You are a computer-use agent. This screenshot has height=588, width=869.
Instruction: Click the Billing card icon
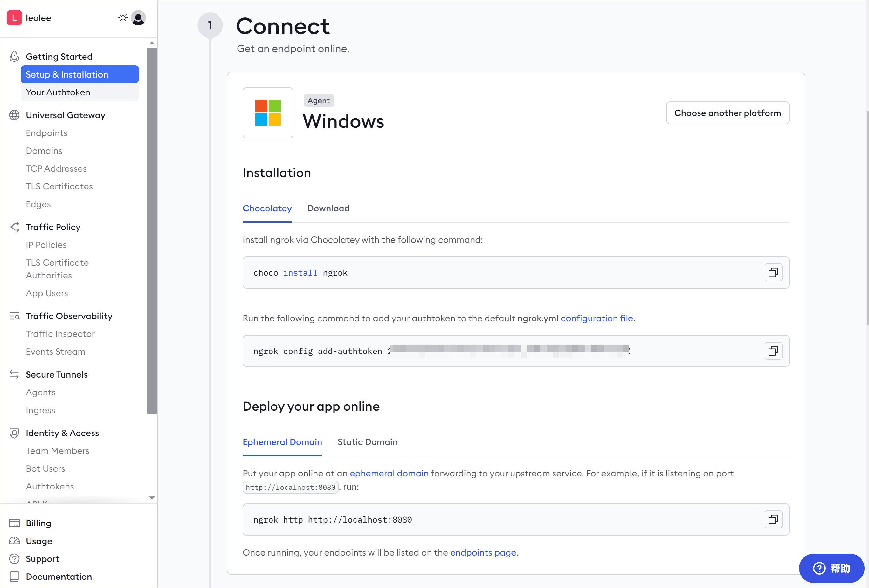pos(14,523)
